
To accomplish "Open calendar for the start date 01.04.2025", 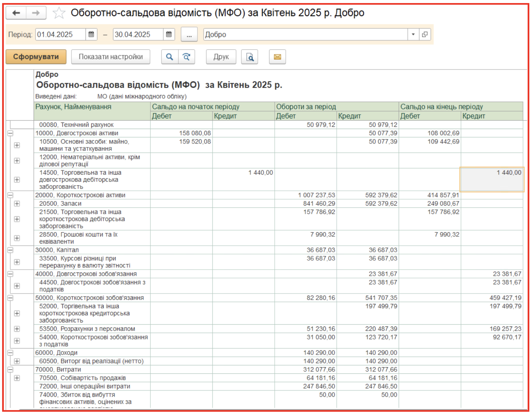I will click(91, 34).
